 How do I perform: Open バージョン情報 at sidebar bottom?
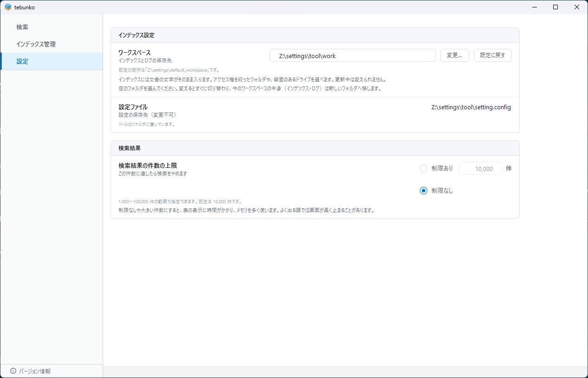35,371
